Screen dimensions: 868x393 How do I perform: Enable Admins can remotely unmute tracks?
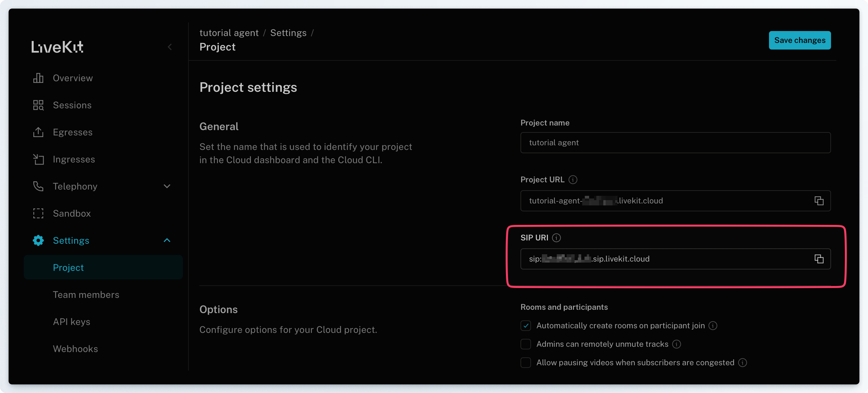coord(526,344)
